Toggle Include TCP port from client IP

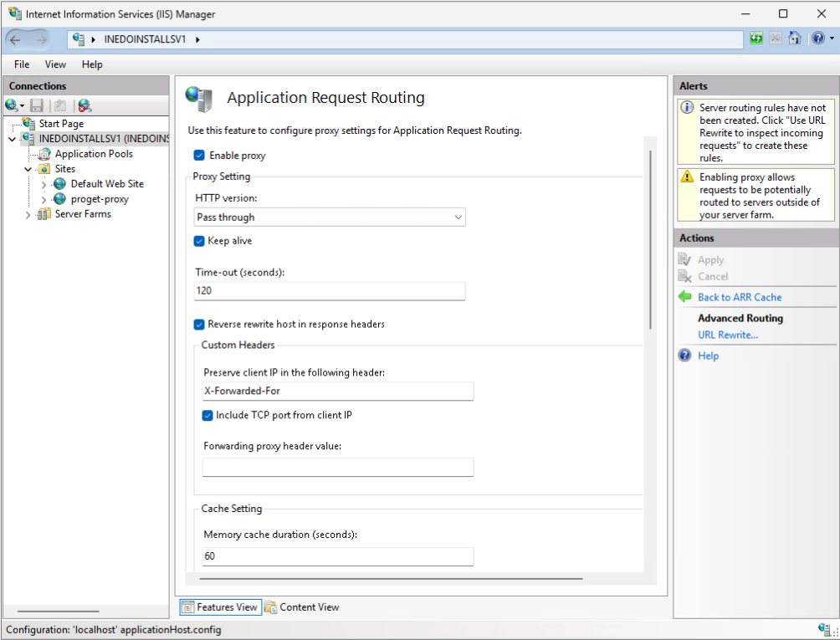[x=207, y=415]
